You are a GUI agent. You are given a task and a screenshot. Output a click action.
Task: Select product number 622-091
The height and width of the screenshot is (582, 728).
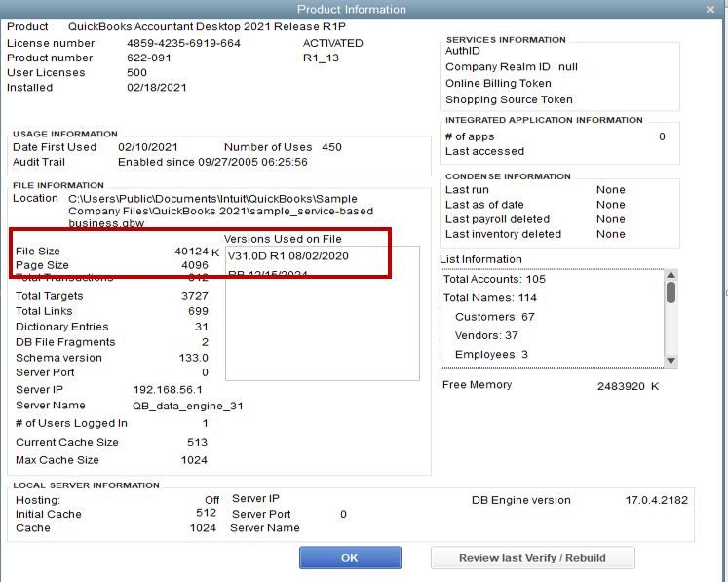149,58
